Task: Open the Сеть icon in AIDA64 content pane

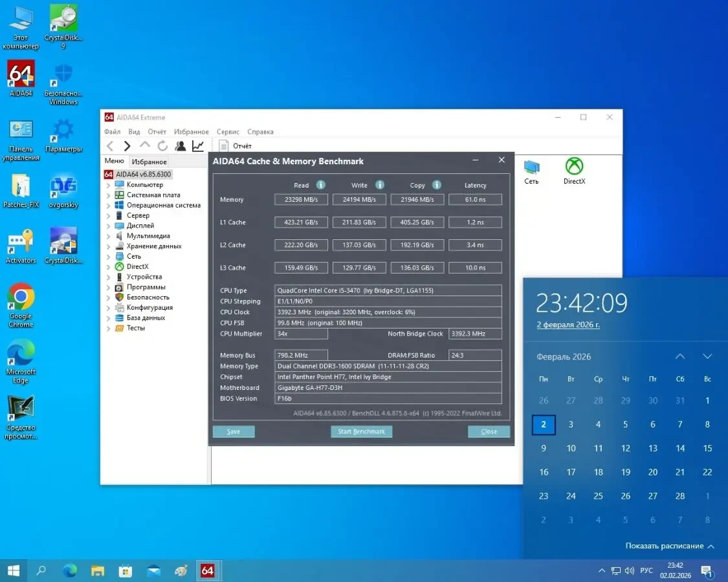Action: click(x=532, y=172)
